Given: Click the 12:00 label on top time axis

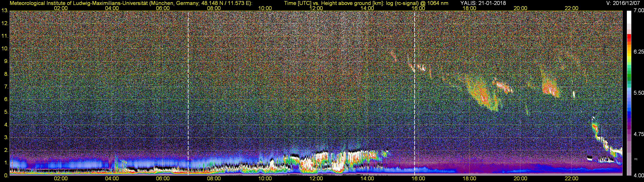Looking at the screenshot, I should (316, 8).
